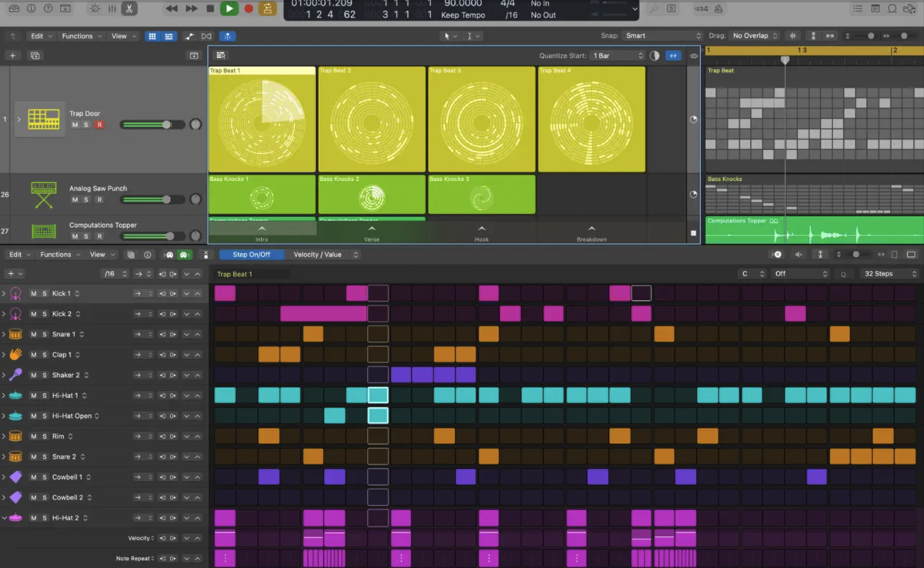Open the Functions menu in the Tracks area
Screen dimensions: 924x568
(82, 36)
